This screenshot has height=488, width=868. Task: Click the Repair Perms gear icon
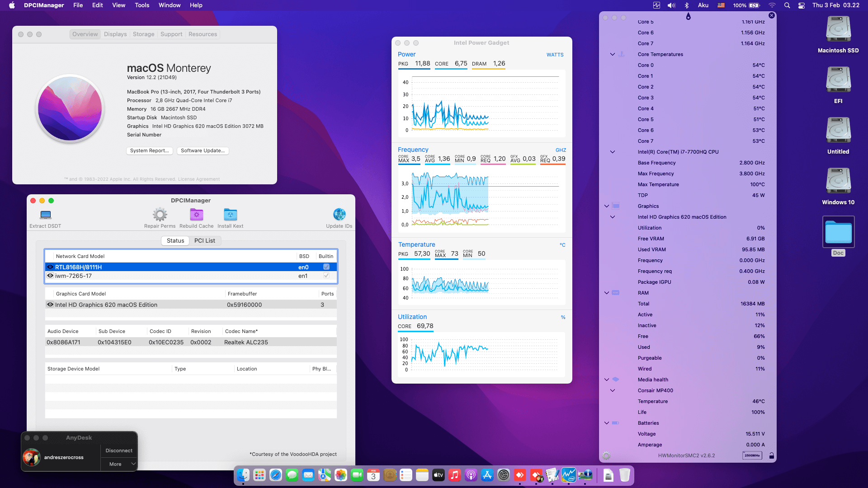(x=160, y=215)
